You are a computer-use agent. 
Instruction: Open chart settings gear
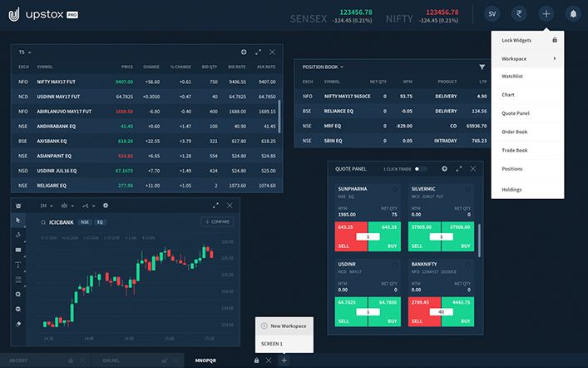pyautogui.click(x=105, y=205)
